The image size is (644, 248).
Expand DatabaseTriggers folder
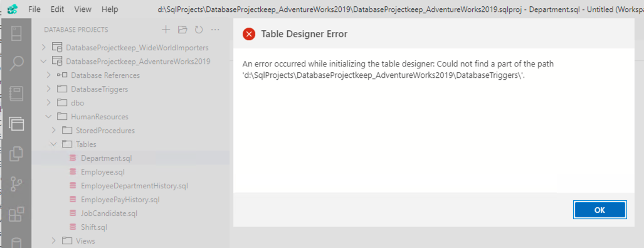[x=49, y=89]
